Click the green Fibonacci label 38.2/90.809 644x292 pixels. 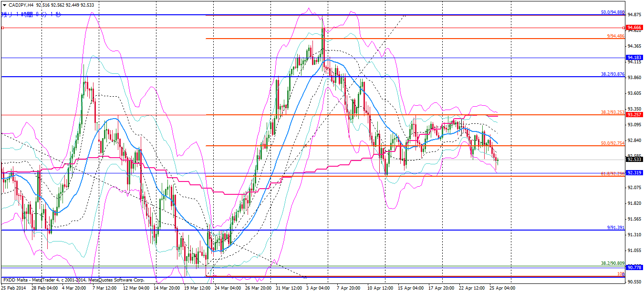coord(613,263)
